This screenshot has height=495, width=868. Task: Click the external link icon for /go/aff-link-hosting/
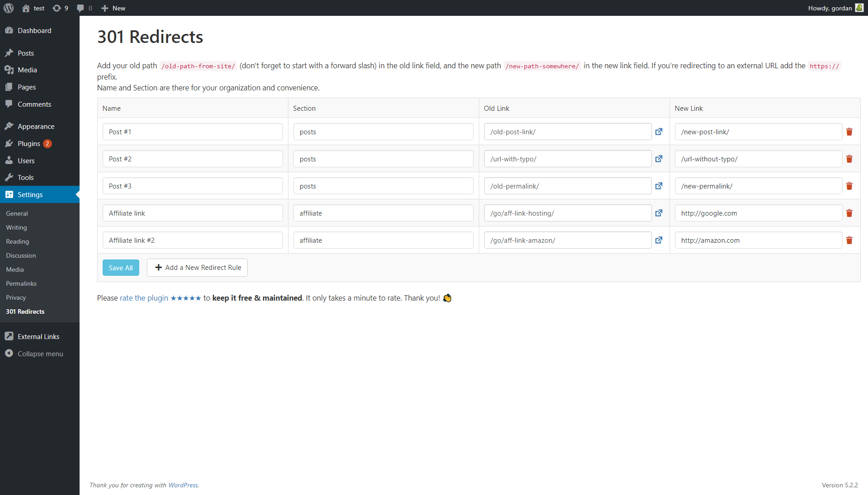pyautogui.click(x=659, y=213)
